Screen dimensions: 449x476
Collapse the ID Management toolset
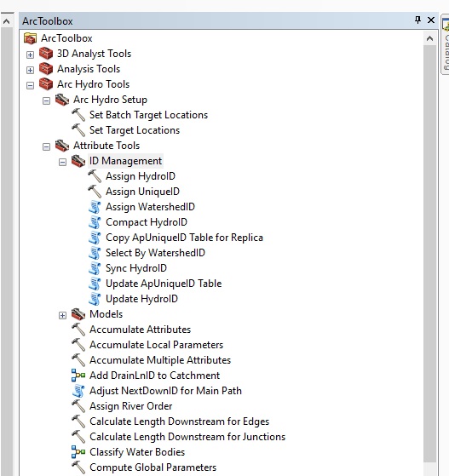coord(62,162)
